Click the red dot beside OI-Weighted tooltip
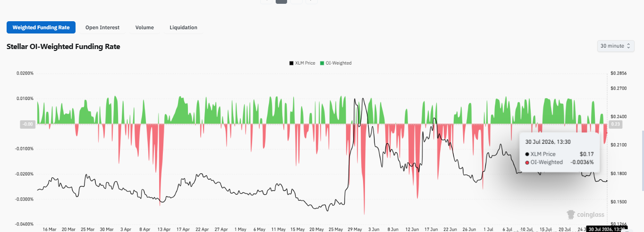The height and width of the screenshot is (232, 644). [x=527, y=162]
